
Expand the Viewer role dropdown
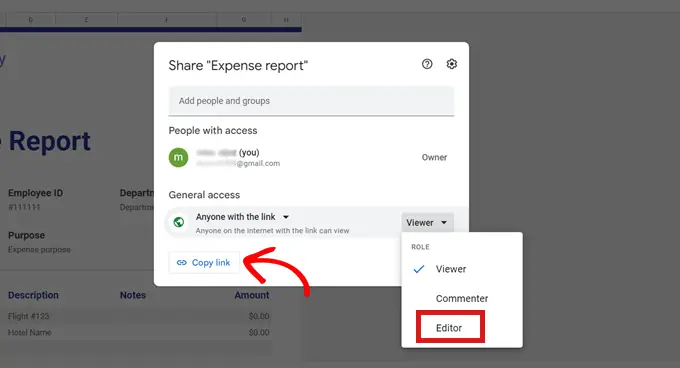(427, 222)
